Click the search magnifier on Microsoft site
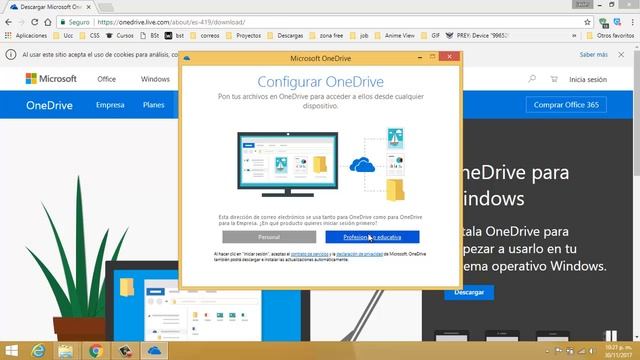The image size is (640, 360). pyautogui.click(x=532, y=79)
